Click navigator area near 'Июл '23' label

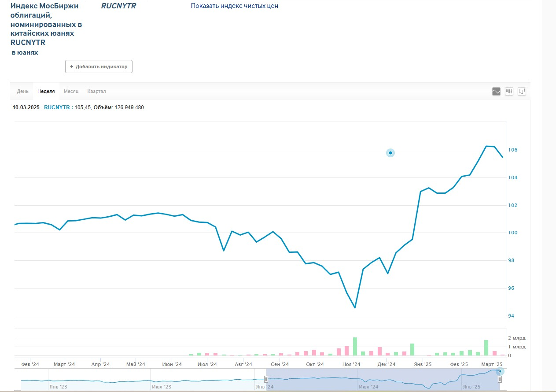[x=161, y=386]
